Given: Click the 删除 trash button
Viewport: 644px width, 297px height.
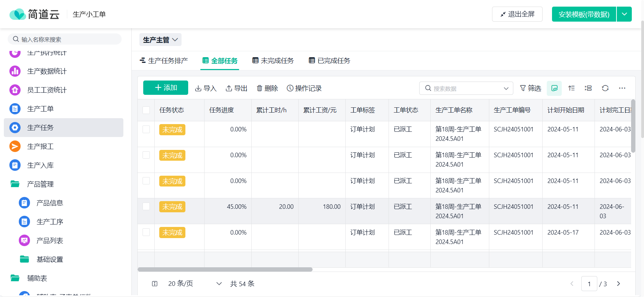Looking at the screenshot, I should tap(267, 88).
